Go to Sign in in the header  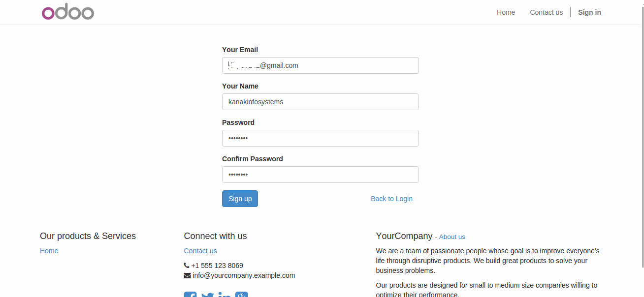[x=589, y=12]
